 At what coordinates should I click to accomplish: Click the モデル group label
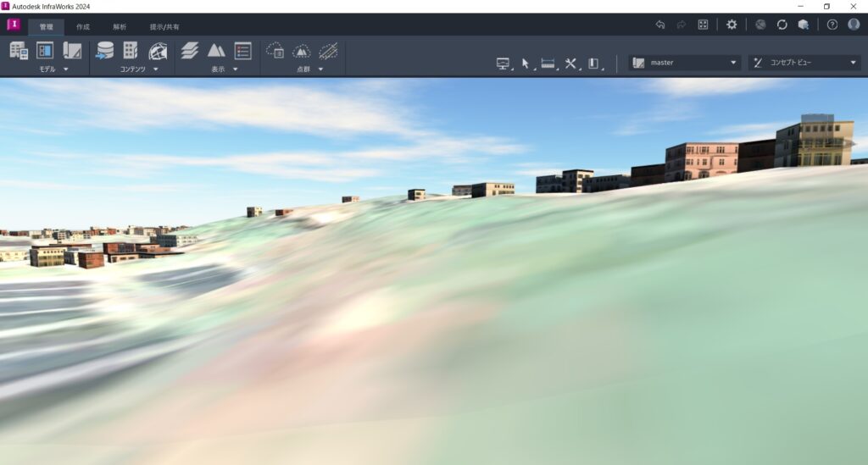click(x=47, y=69)
